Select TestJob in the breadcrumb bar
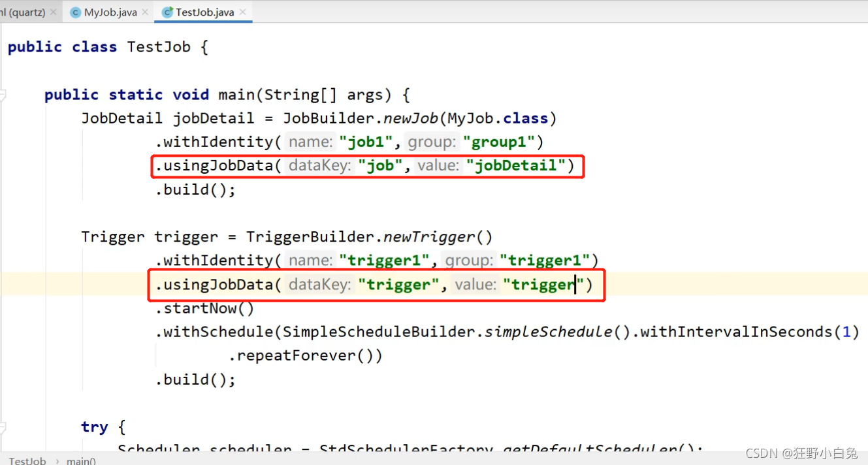 [27, 460]
